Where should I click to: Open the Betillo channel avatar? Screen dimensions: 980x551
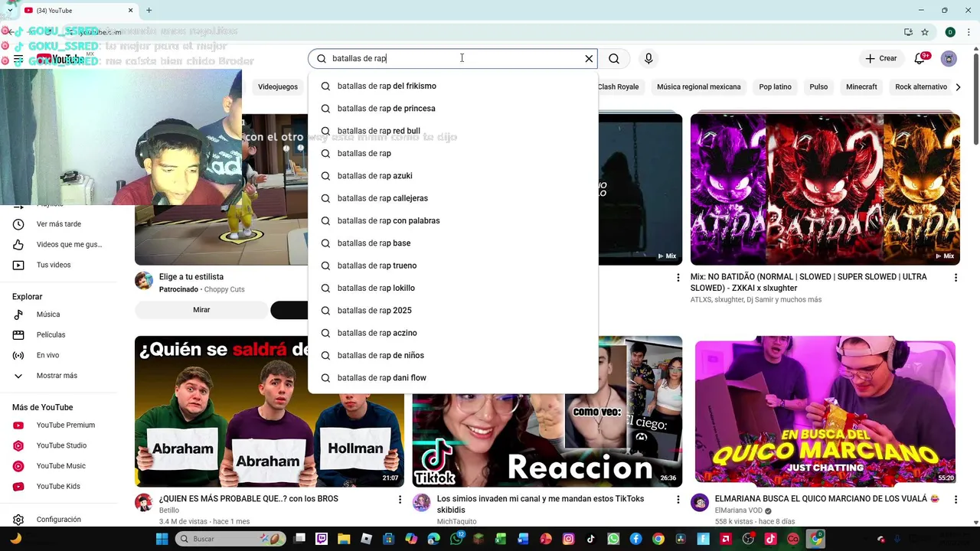(x=144, y=503)
